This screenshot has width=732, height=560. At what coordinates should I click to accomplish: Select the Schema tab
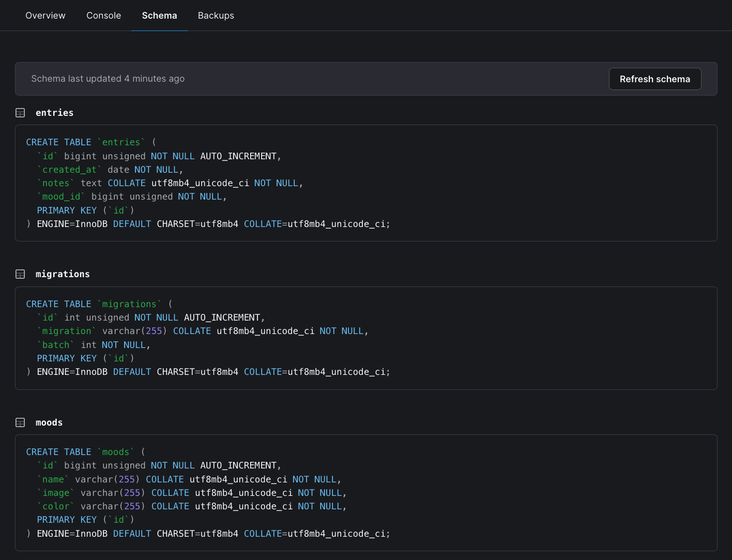pos(159,15)
